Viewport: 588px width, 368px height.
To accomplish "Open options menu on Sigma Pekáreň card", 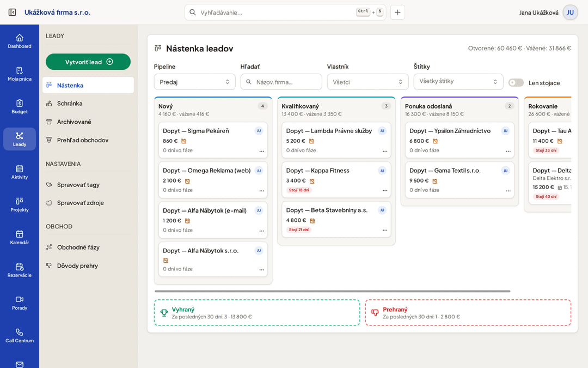I will [261, 151].
